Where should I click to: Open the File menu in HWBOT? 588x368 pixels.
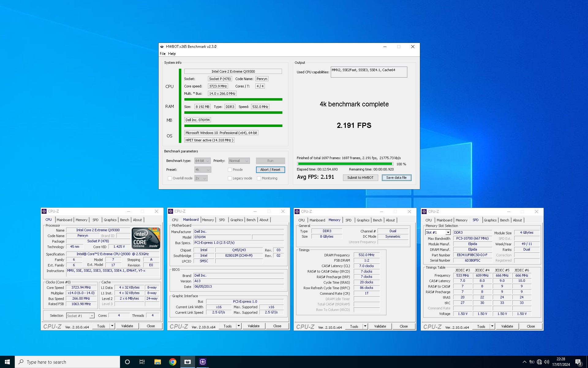pyautogui.click(x=163, y=54)
